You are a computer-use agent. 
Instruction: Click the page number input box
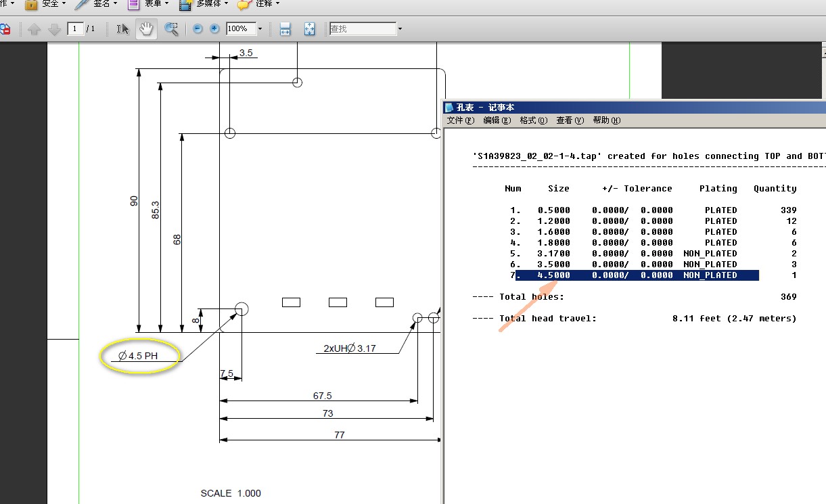[x=75, y=29]
